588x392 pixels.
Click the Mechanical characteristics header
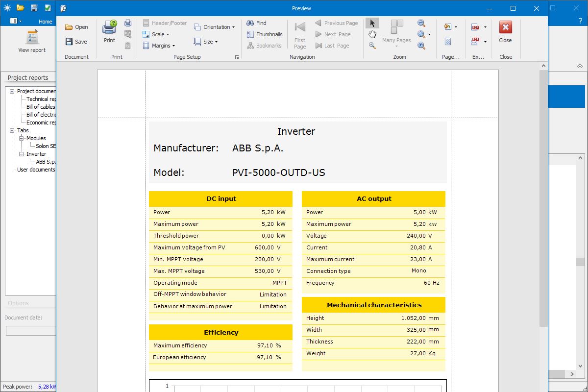click(x=374, y=305)
